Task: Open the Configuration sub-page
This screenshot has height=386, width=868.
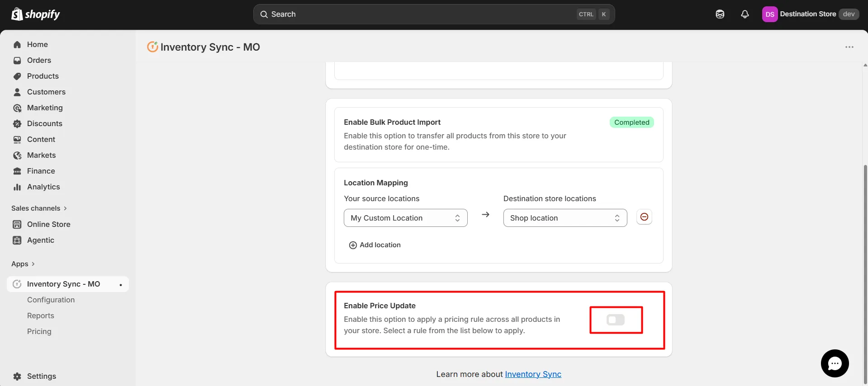Action: (x=51, y=300)
